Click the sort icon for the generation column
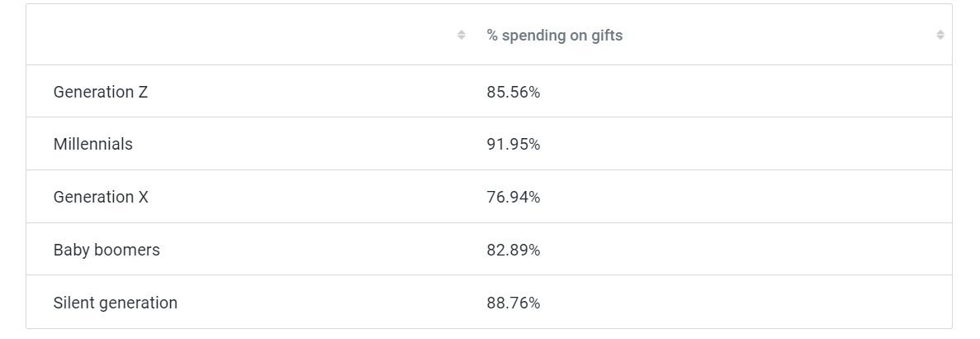Viewport: 980px width, 339px height. tap(462, 35)
